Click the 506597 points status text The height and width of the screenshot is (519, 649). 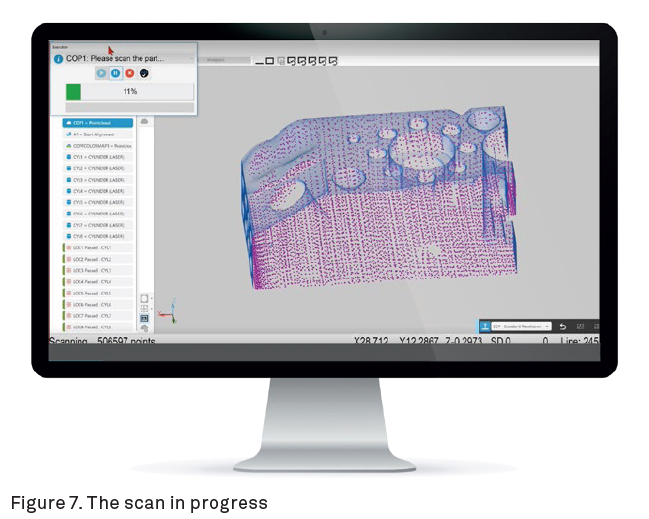[x=126, y=341]
